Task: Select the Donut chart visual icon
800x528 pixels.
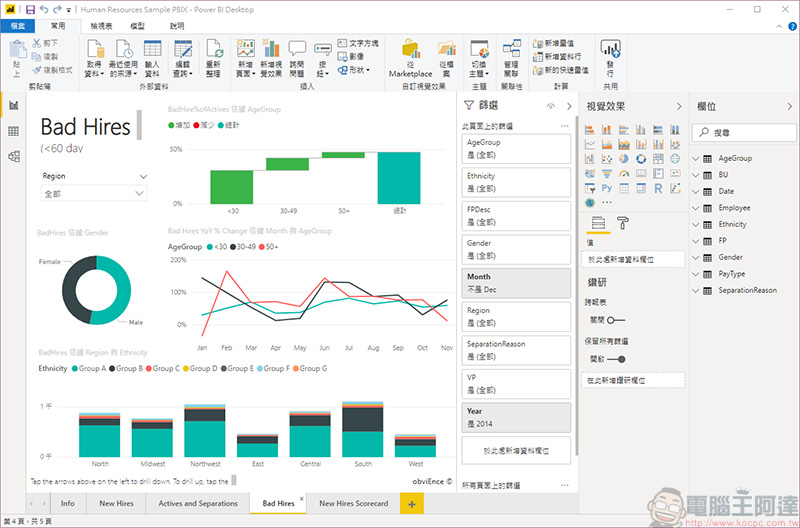Action: [641, 159]
